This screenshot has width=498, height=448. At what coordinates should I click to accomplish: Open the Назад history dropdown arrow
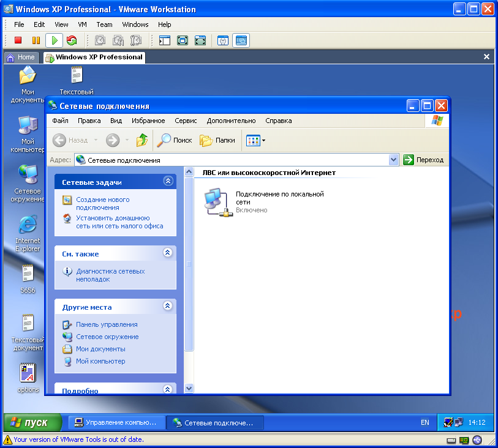[96, 140]
